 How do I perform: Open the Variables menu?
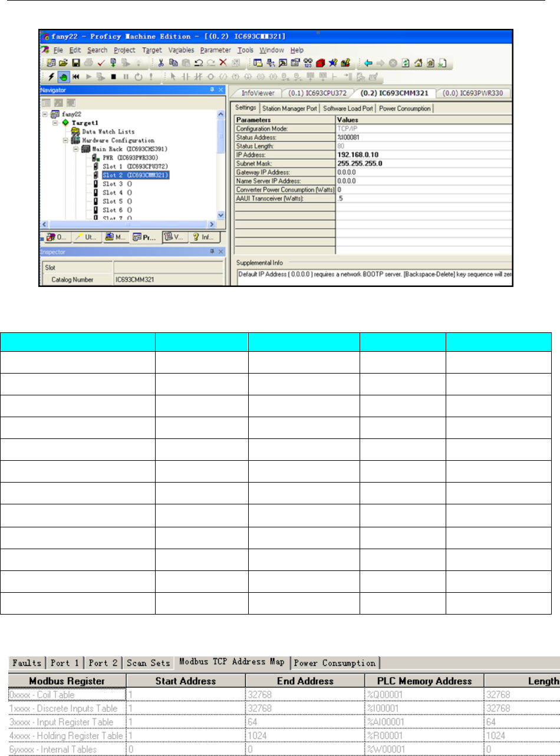[x=182, y=50]
